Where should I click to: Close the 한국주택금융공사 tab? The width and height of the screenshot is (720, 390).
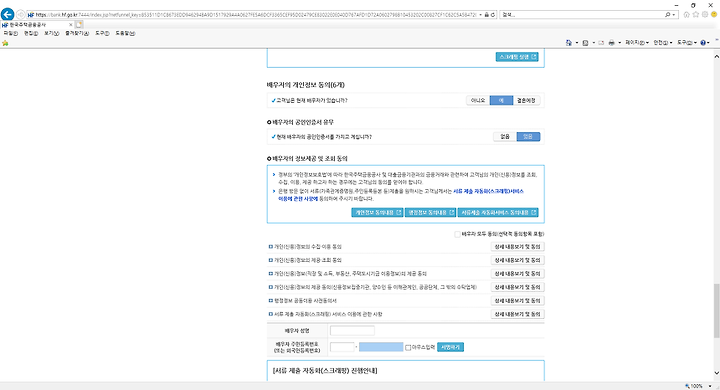point(71,24)
